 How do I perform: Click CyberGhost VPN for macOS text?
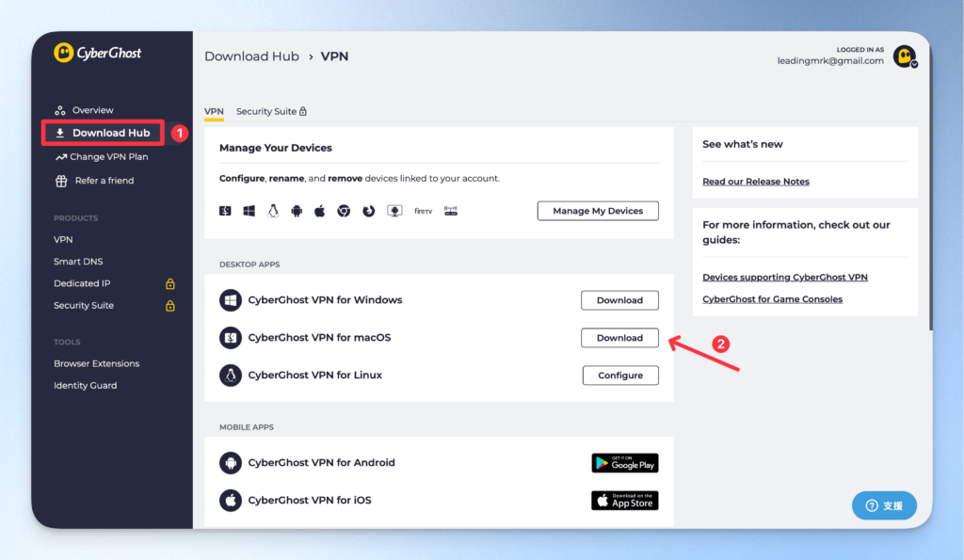click(319, 338)
